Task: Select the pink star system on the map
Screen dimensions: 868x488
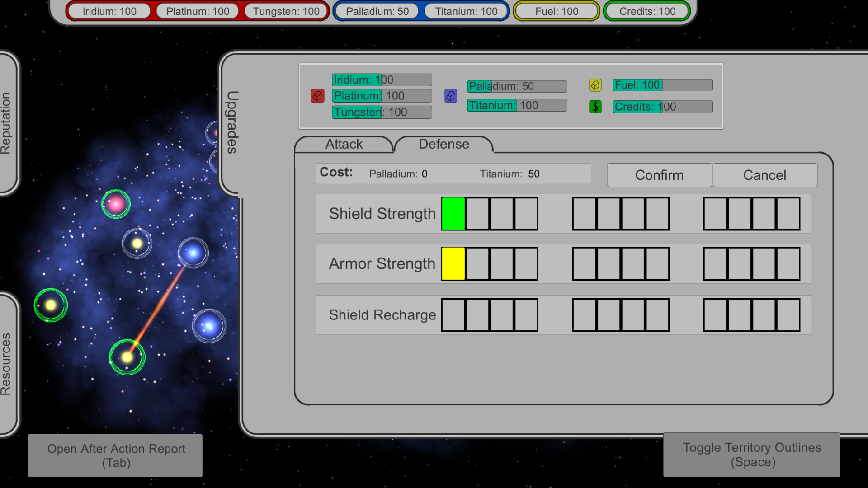Action: click(x=116, y=204)
